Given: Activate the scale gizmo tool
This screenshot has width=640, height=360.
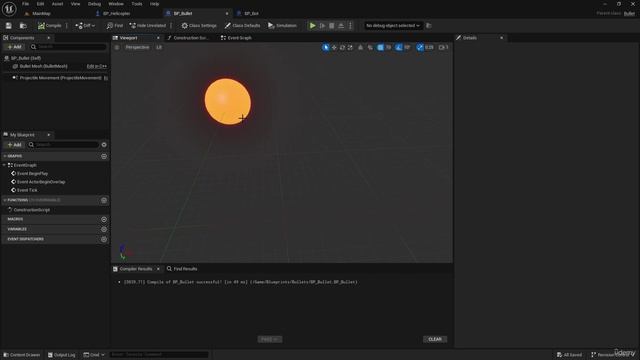Looking at the screenshot, I should click(x=350, y=48).
